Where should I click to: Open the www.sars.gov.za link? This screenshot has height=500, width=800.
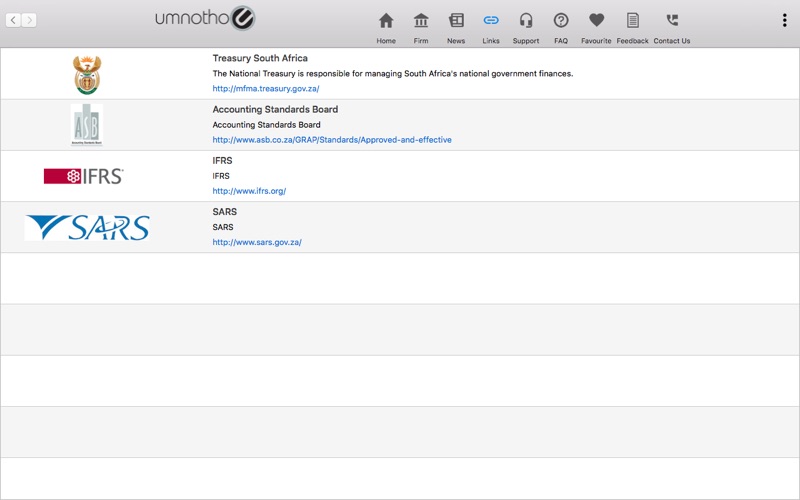tap(257, 242)
